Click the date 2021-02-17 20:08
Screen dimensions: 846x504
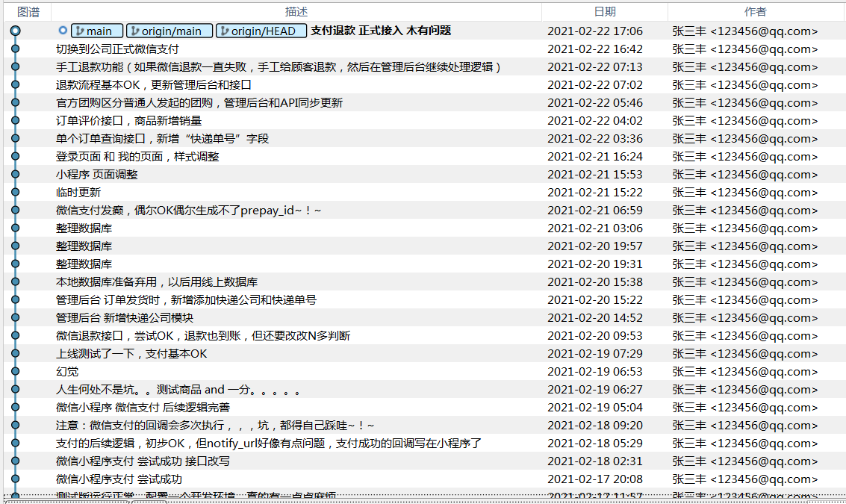pos(594,479)
